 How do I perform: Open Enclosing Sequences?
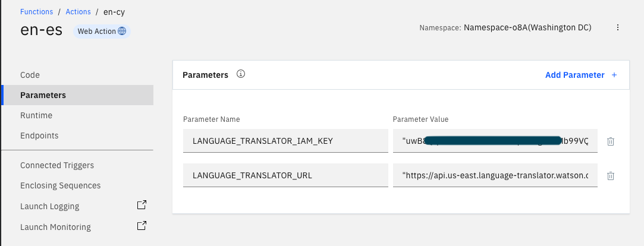[60, 185]
